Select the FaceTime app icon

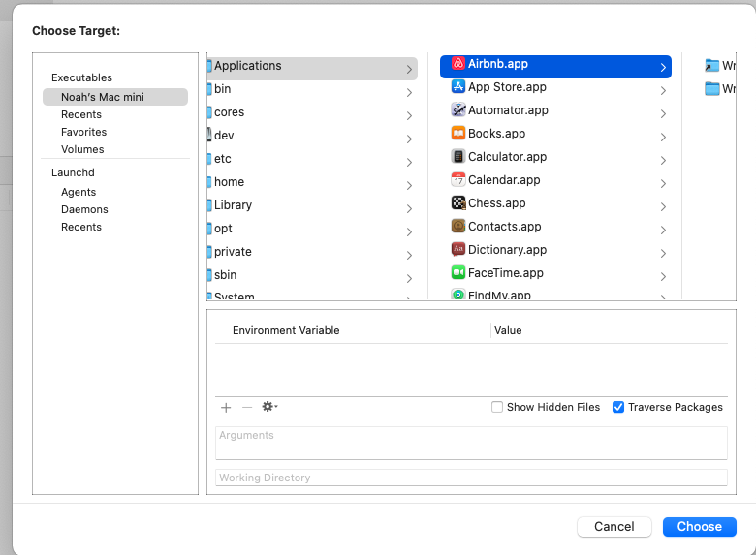[x=458, y=273]
